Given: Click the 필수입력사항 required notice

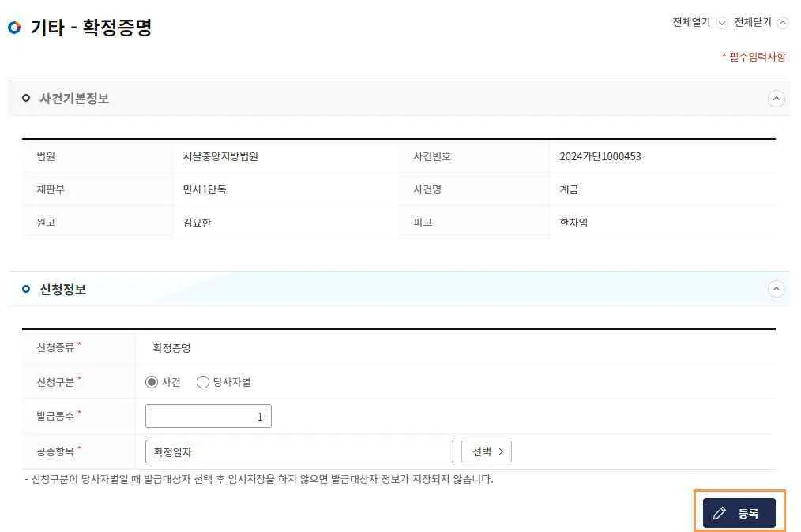Looking at the screenshot, I should tap(754, 56).
